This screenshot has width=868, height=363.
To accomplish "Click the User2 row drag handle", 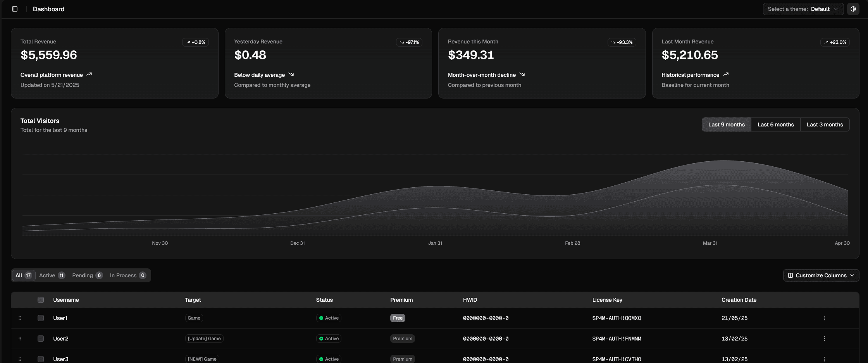I will [20, 339].
